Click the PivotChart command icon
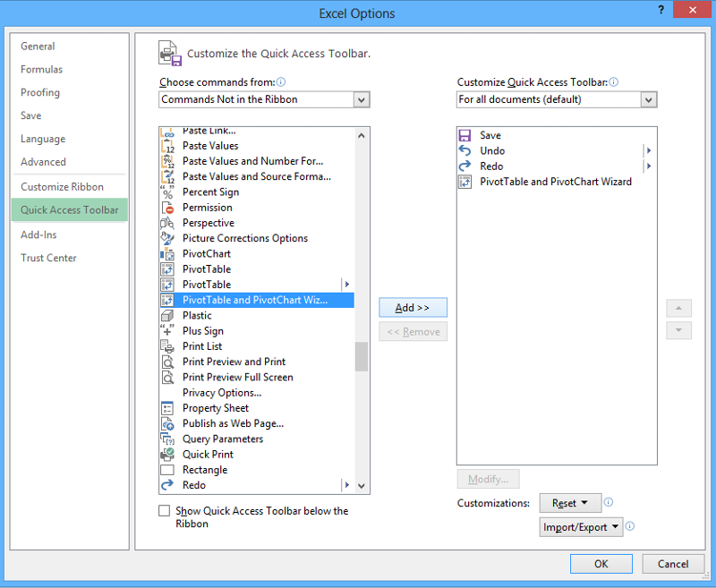 pyautogui.click(x=167, y=254)
